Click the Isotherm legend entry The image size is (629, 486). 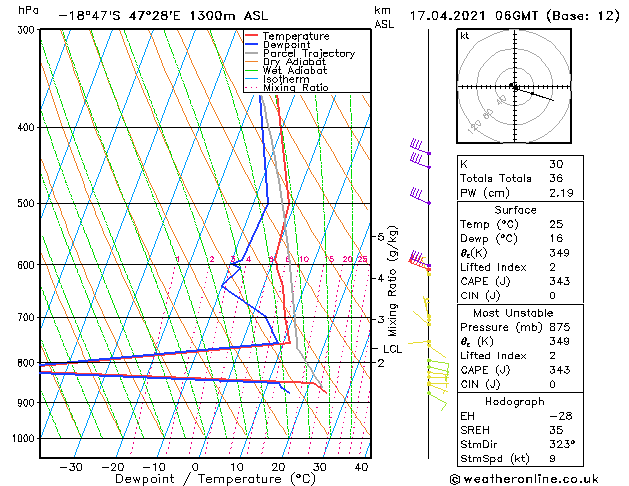point(277,79)
